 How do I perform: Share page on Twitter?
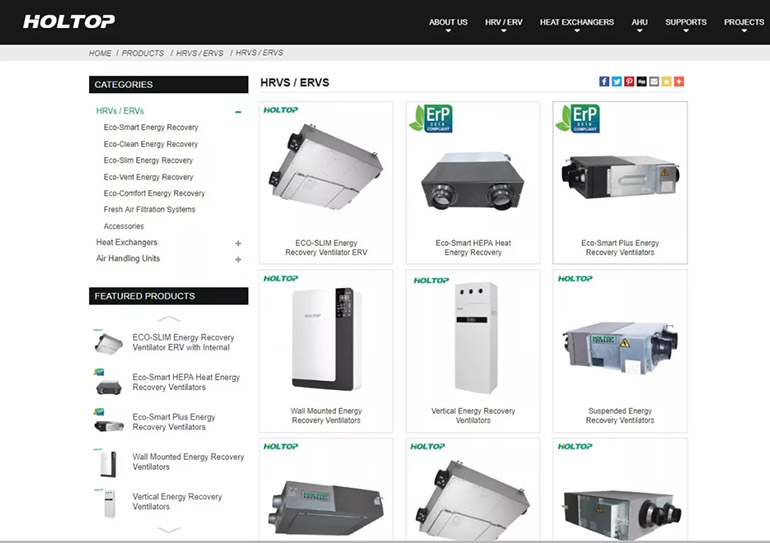click(x=617, y=81)
